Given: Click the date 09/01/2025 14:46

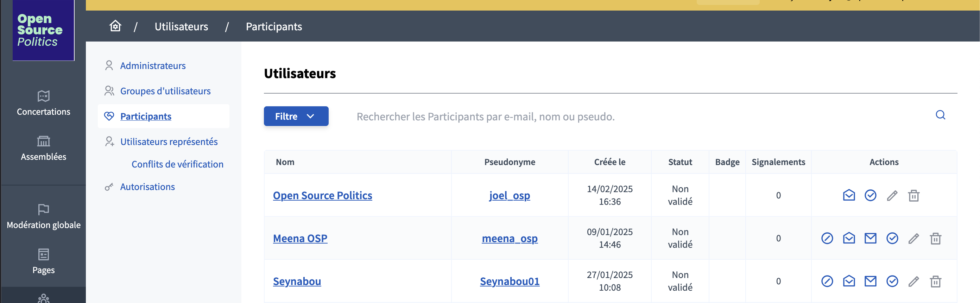Looking at the screenshot, I should (x=609, y=238).
